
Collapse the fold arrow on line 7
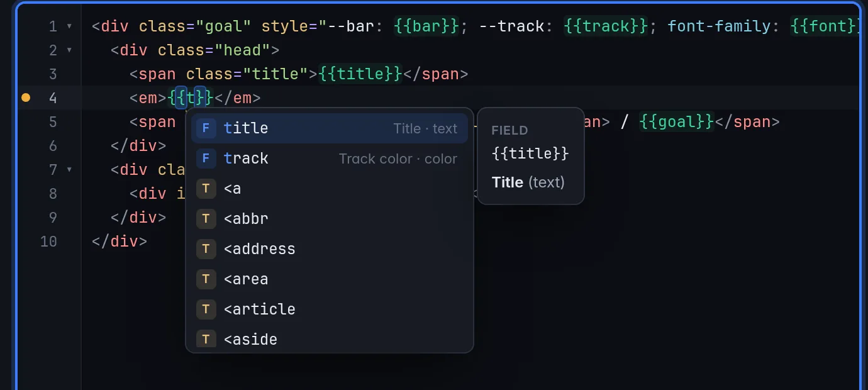point(69,170)
